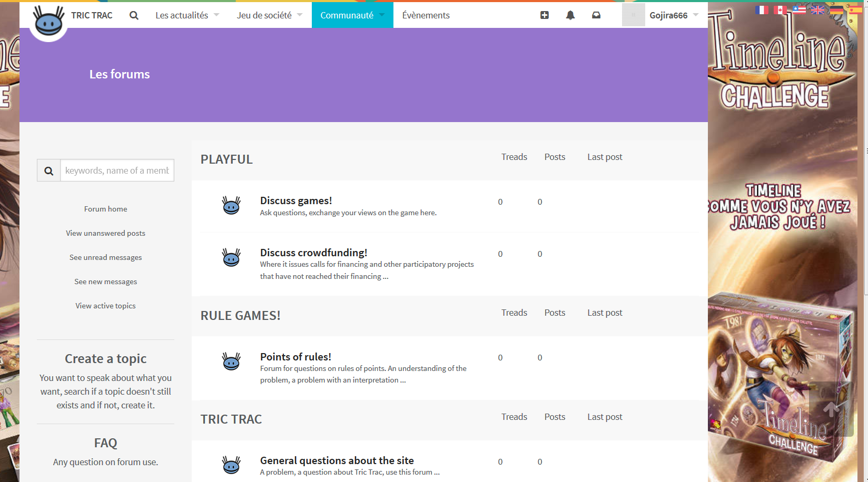Click the Tric Trac mascot logo
Viewport: 868px width, 482px height.
tap(48, 22)
